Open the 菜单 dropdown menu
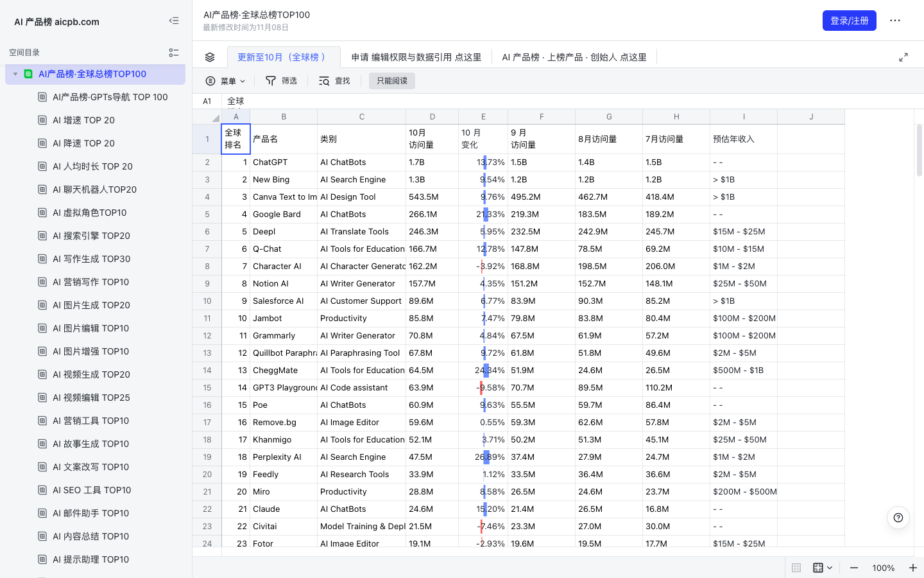924x578 pixels. click(226, 81)
